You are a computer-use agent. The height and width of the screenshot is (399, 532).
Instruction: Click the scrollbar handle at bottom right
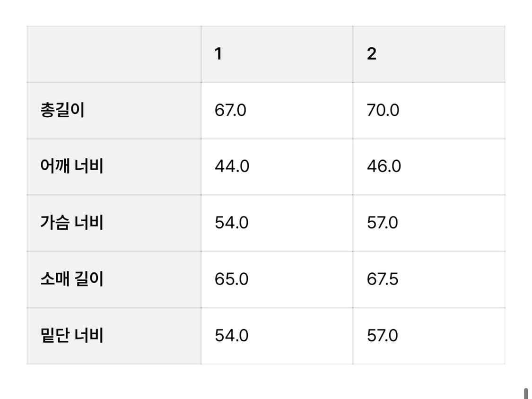[525, 393]
